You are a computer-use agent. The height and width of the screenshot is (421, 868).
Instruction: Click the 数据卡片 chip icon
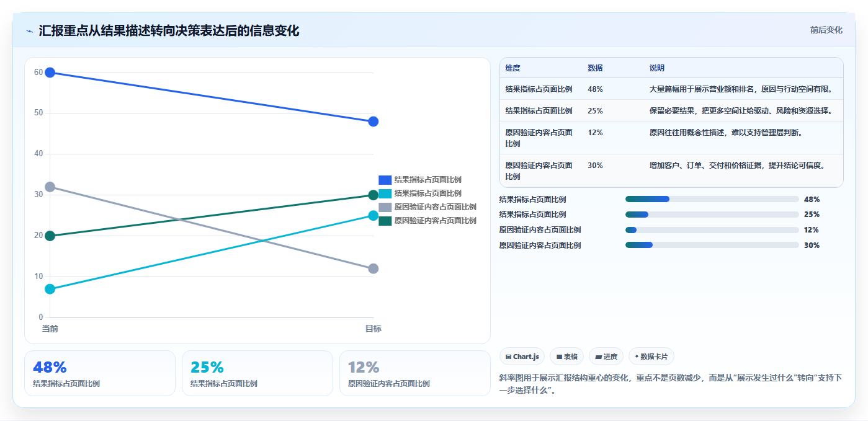pyautogui.click(x=637, y=357)
